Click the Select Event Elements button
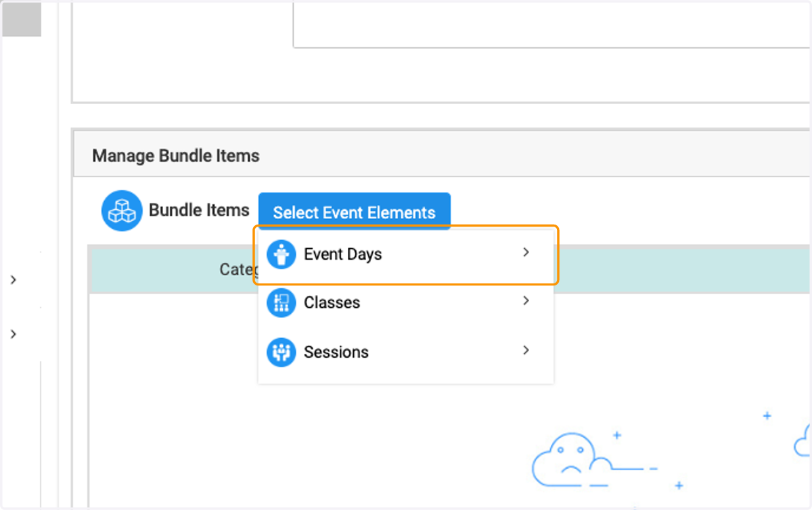812x510 pixels. [355, 212]
